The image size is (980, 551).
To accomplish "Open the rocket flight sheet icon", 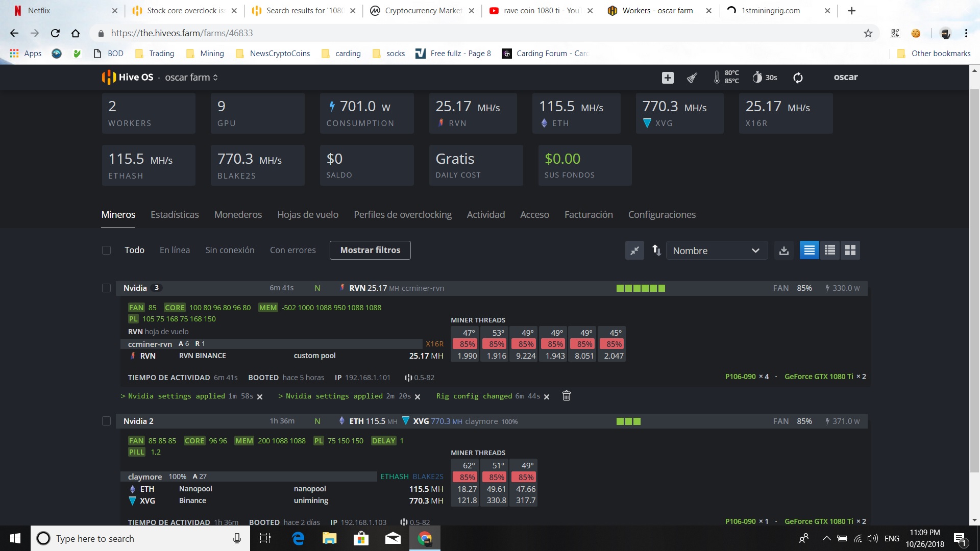I will pos(692,78).
